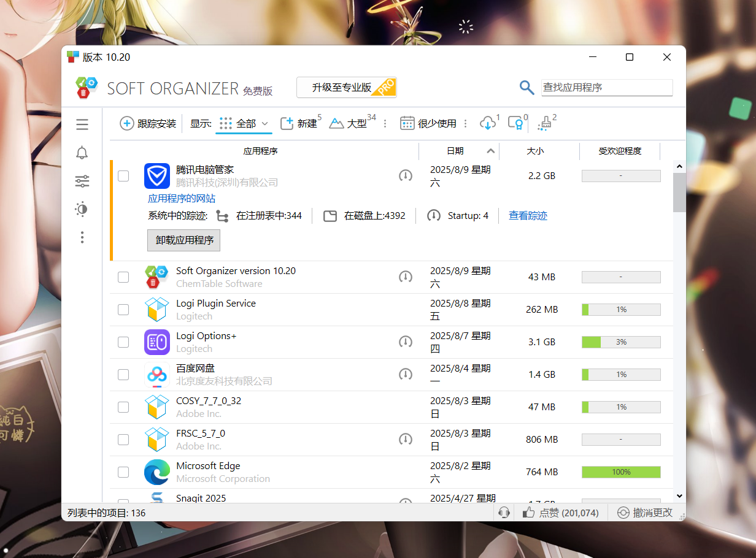Image resolution: width=756 pixels, height=558 pixels.
Task: Select the Snagit 2025 row
Action: (x=391, y=496)
